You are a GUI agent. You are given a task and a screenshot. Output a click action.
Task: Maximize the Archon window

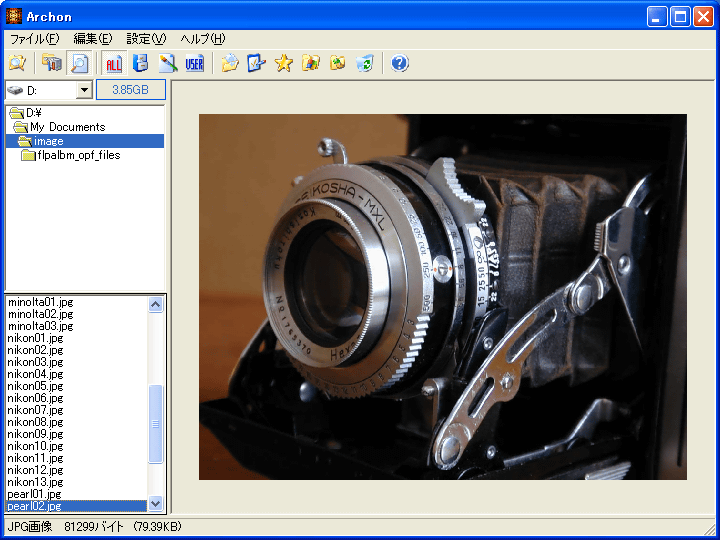[x=680, y=17]
